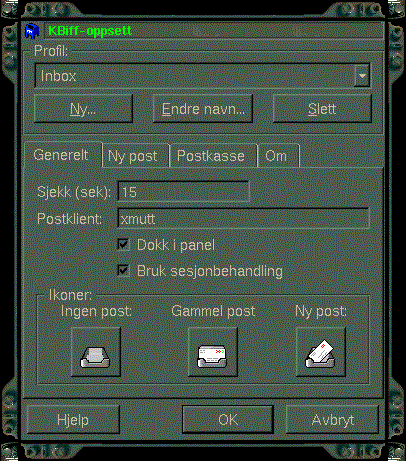The image size is (406, 461).
Task: Delete profile with the Slett button
Action: pos(322,109)
